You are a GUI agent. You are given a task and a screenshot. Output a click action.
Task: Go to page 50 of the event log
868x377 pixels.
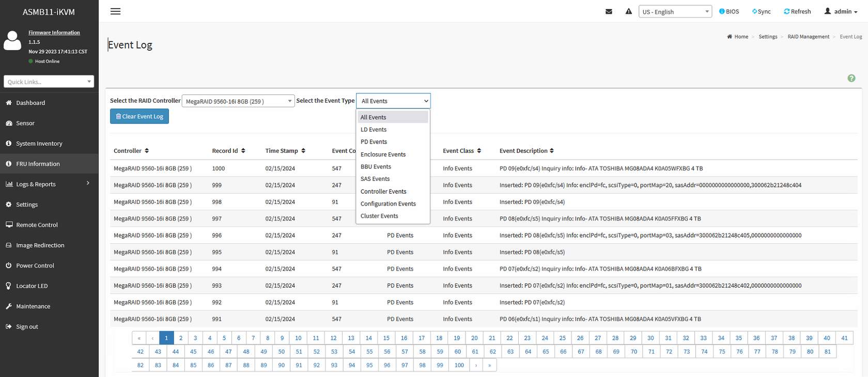click(x=281, y=352)
